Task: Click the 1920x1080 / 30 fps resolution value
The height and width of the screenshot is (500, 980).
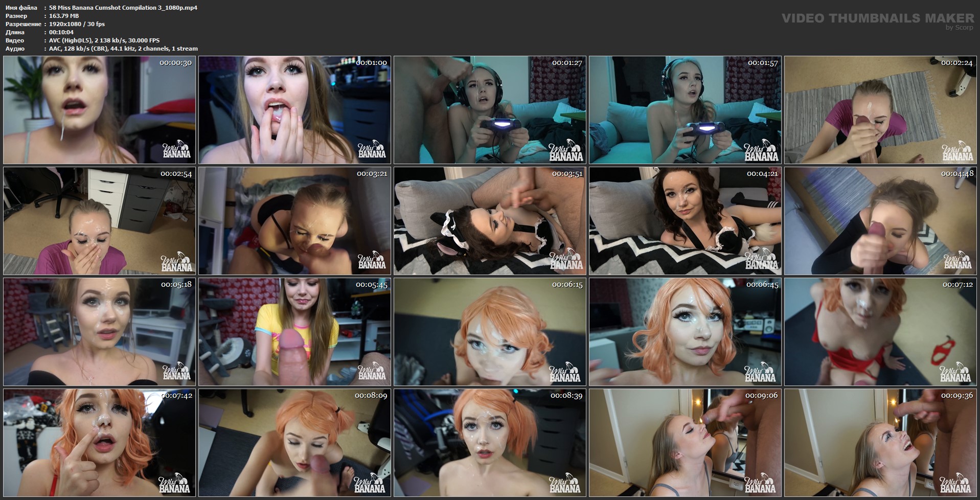Action: [77, 24]
